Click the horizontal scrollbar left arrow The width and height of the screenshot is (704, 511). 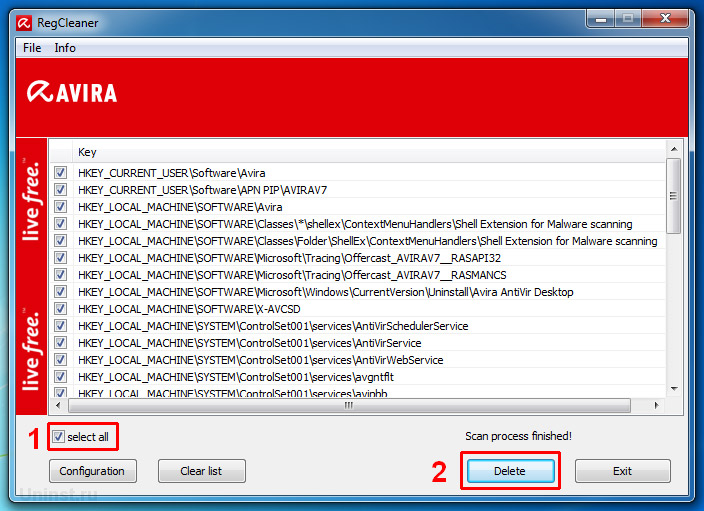[58, 406]
